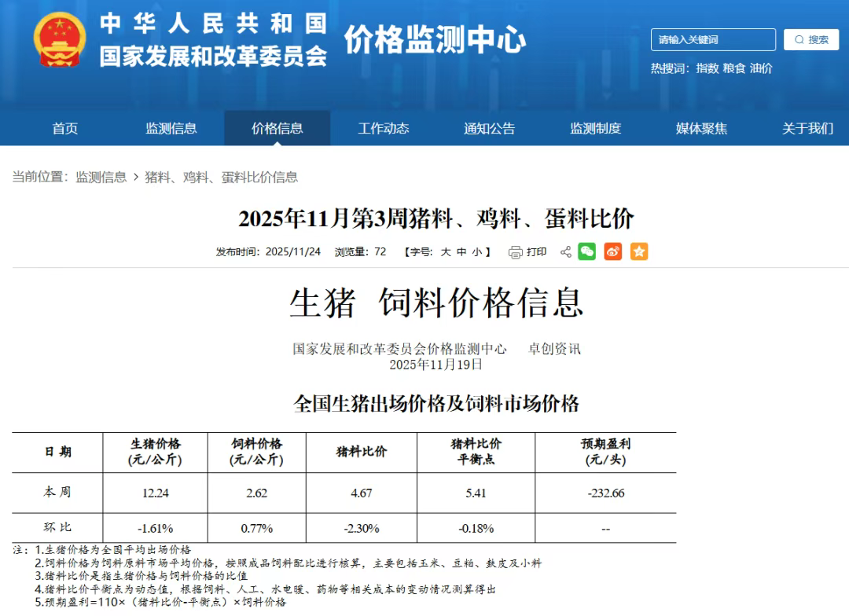Image resolution: width=849 pixels, height=616 pixels.
Task: Go to 通知公告 in navigation bar
Action: coord(490,128)
